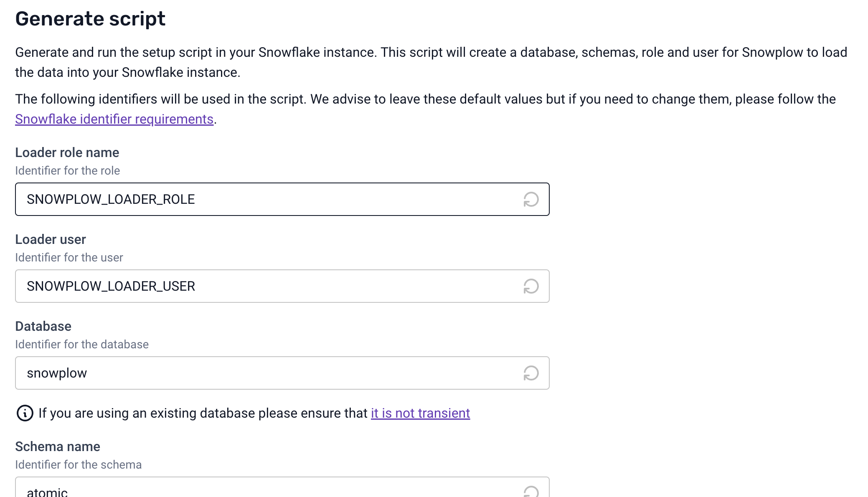868x497 pixels.
Task: Click 'Identifier for the user' helper text
Action: 69,258
